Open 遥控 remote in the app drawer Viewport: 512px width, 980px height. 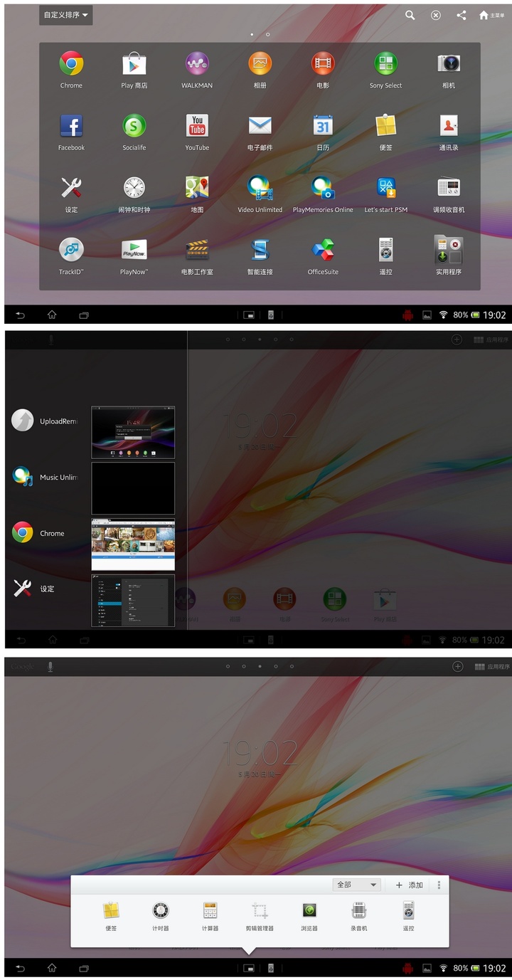[x=385, y=255]
